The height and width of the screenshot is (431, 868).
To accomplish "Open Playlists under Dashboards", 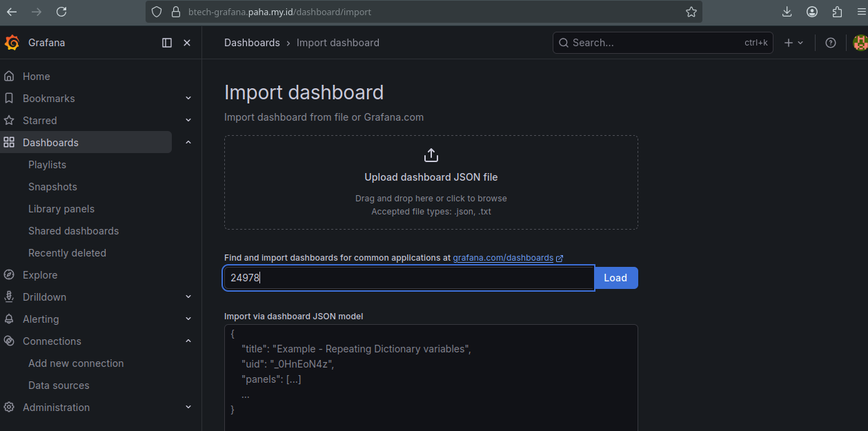I will (x=47, y=165).
